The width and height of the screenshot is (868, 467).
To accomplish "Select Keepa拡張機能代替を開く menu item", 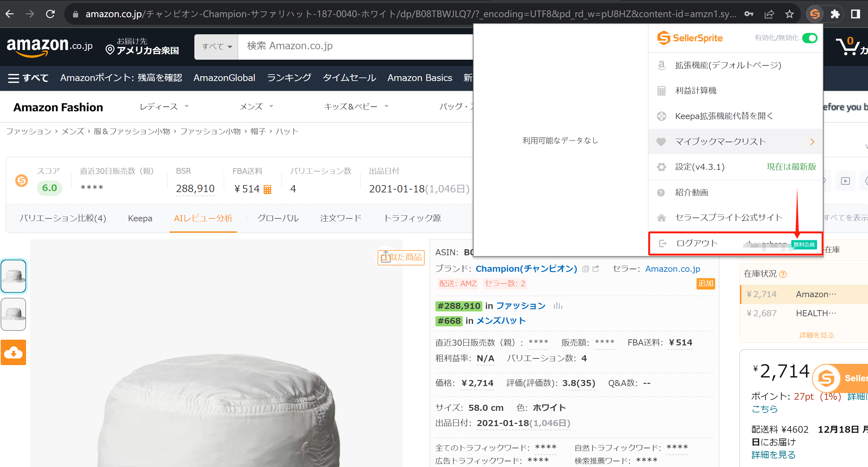I will 735,116.
